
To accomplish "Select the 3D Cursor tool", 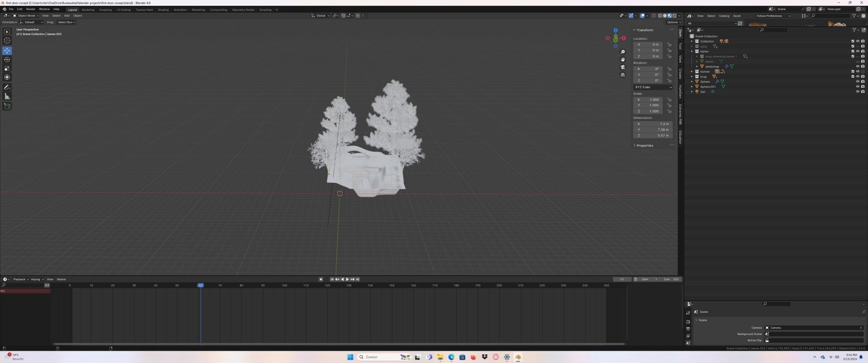I will (x=7, y=41).
